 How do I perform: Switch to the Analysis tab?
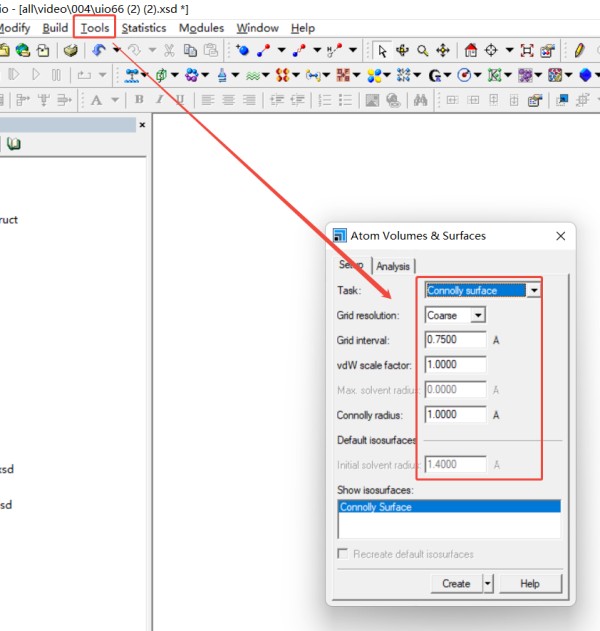[393, 266]
